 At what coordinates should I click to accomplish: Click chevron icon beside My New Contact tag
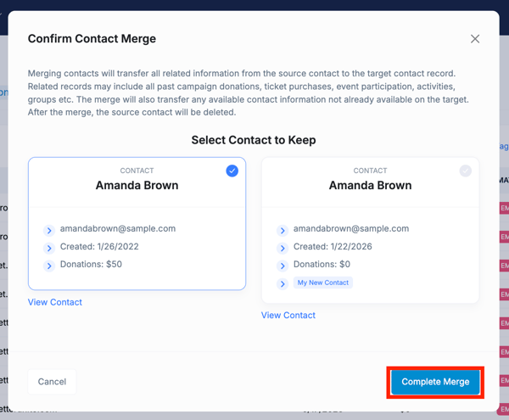click(282, 283)
